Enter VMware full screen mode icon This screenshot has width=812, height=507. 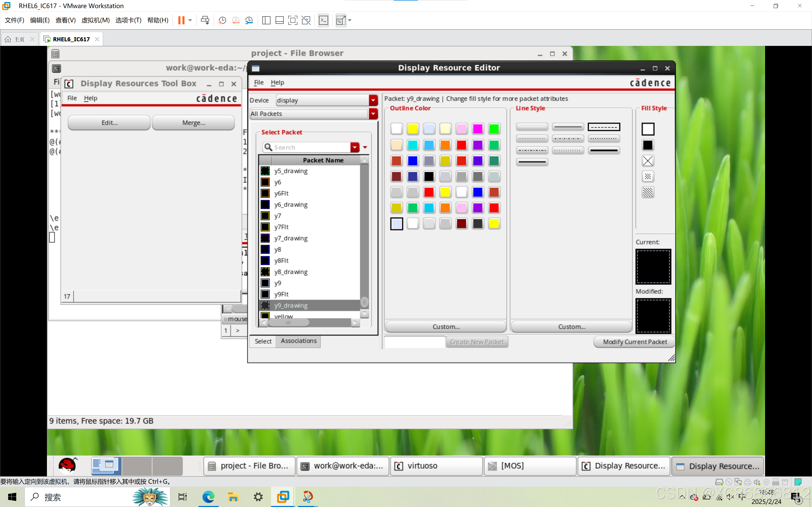pos(293,20)
